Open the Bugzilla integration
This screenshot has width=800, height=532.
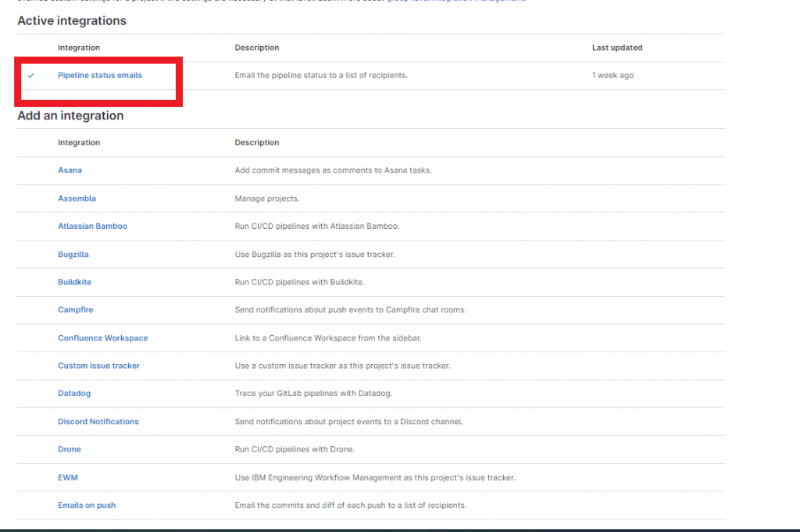point(73,254)
